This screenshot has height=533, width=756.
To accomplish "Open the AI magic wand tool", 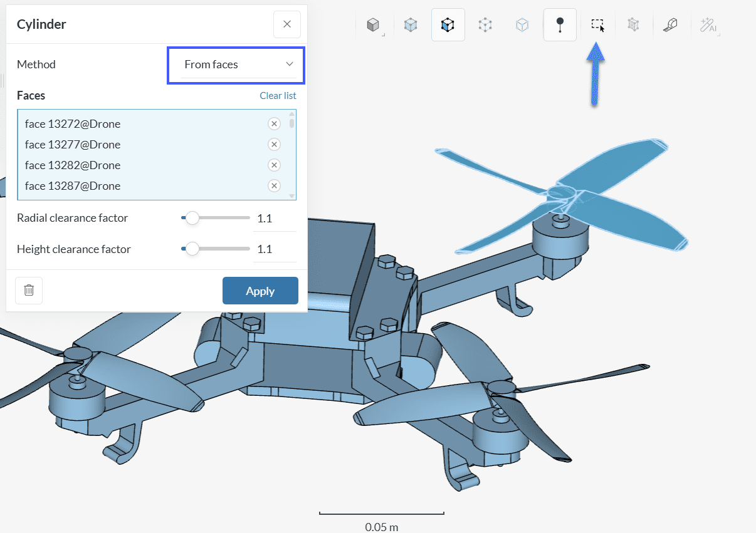I will (x=708, y=25).
